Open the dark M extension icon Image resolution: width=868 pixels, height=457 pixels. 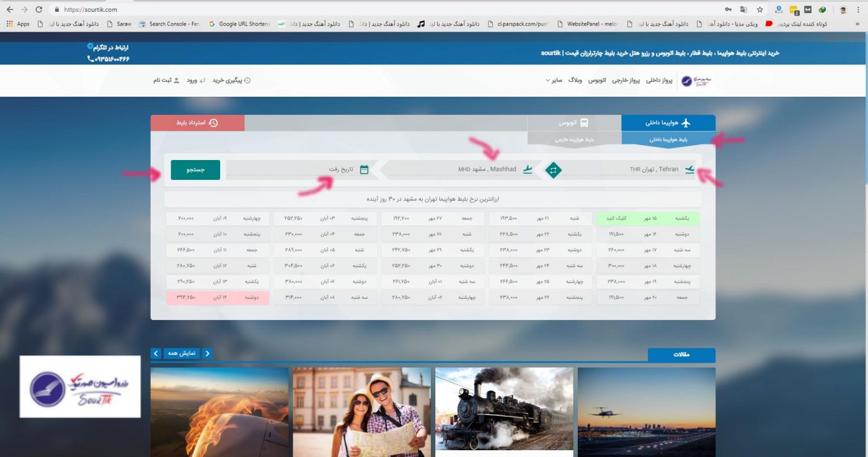point(808,9)
